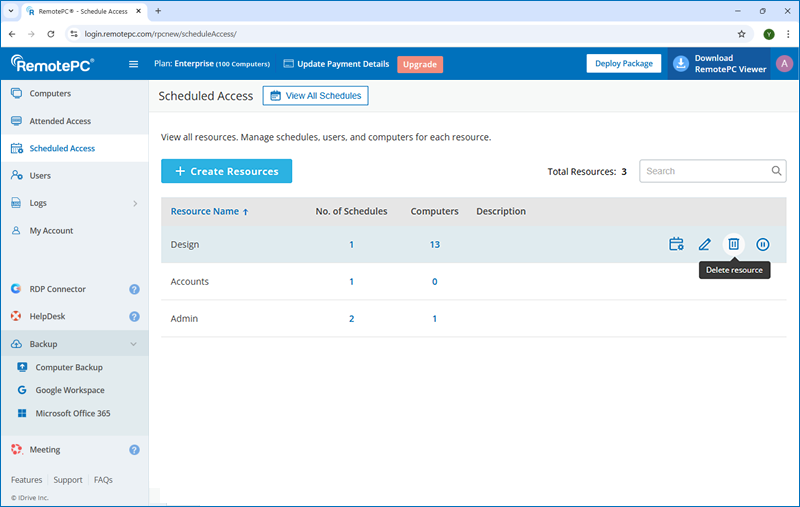Click the edit pencil icon for Design
This screenshot has width=800, height=507.
(x=705, y=244)
